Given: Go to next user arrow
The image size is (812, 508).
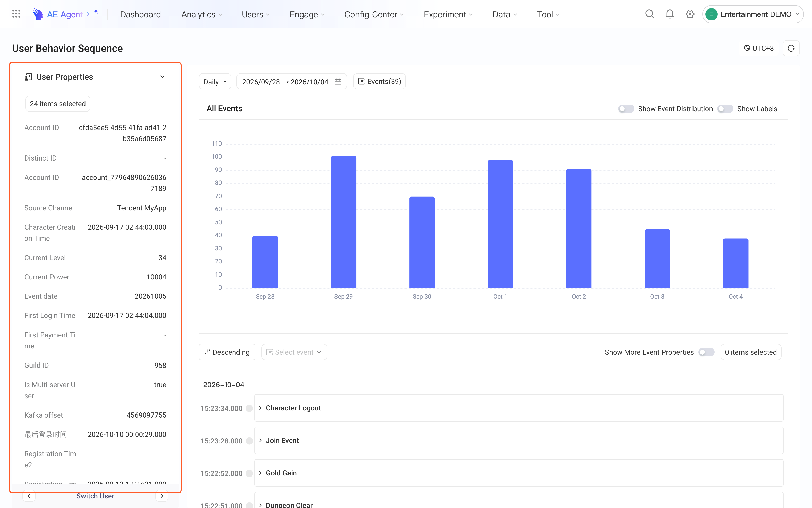Looking at the screenshot, I should (162, 496).
